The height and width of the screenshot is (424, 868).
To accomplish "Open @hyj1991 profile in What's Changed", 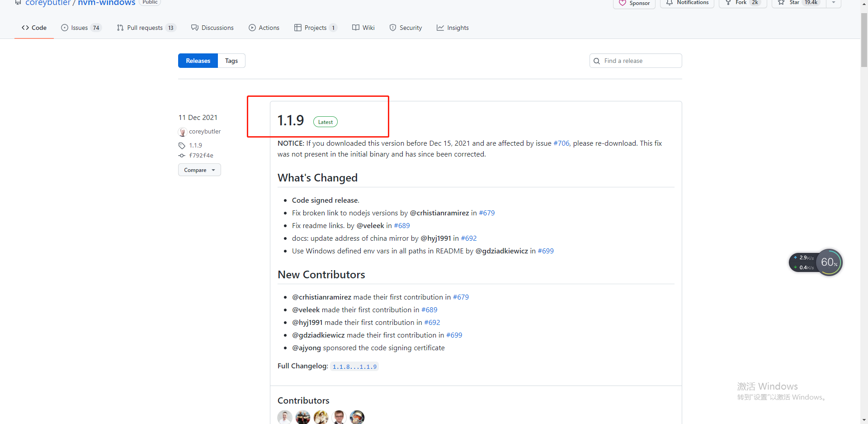I will tap(436, 238).
